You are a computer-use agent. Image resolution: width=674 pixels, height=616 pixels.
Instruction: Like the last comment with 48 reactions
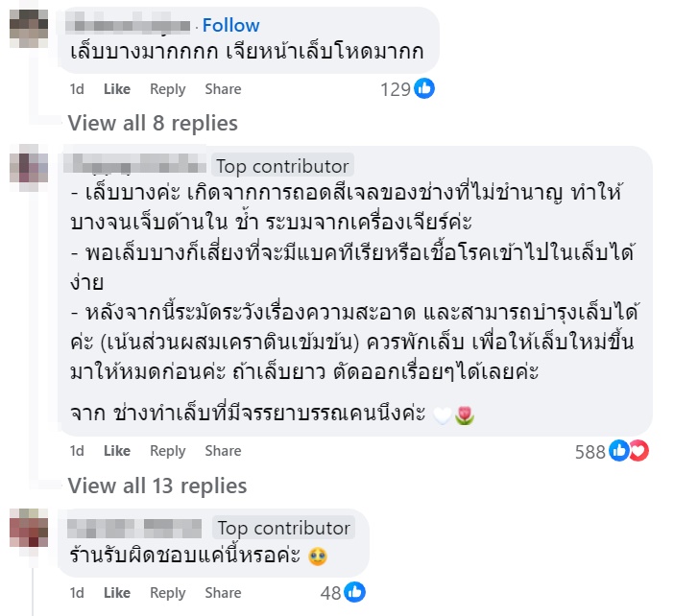(x=116, y=593)
